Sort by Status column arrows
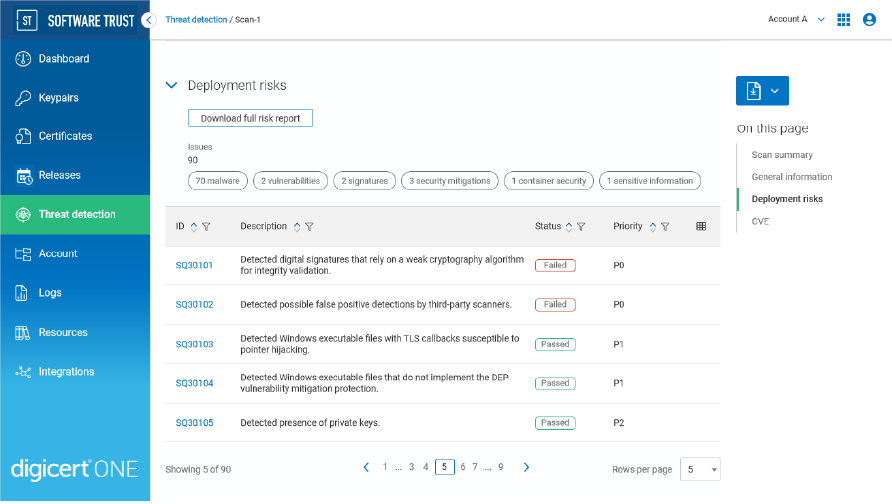892x504 pixels. click(569, 227)
